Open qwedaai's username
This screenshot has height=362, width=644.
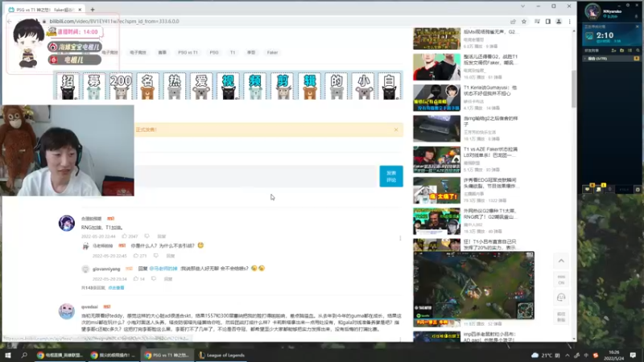click(x=89, y=306)
